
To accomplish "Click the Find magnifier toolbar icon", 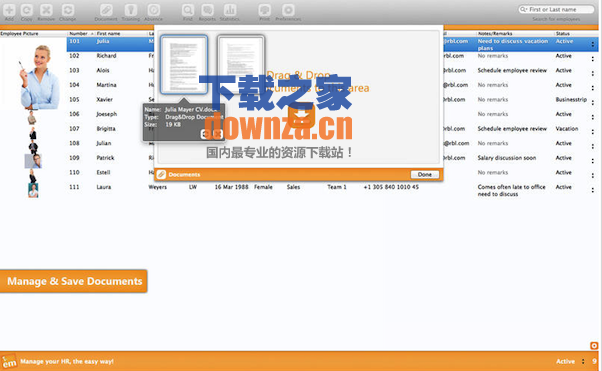I will [188, 10].
